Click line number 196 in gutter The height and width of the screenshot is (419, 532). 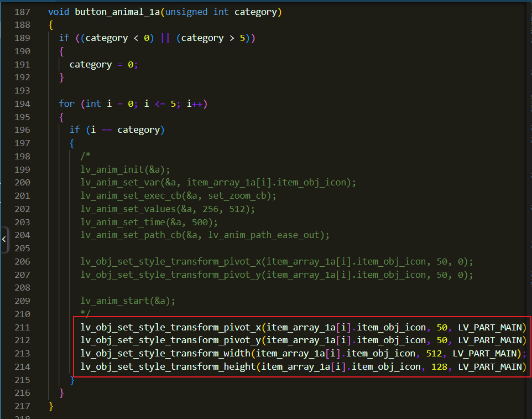22,130
